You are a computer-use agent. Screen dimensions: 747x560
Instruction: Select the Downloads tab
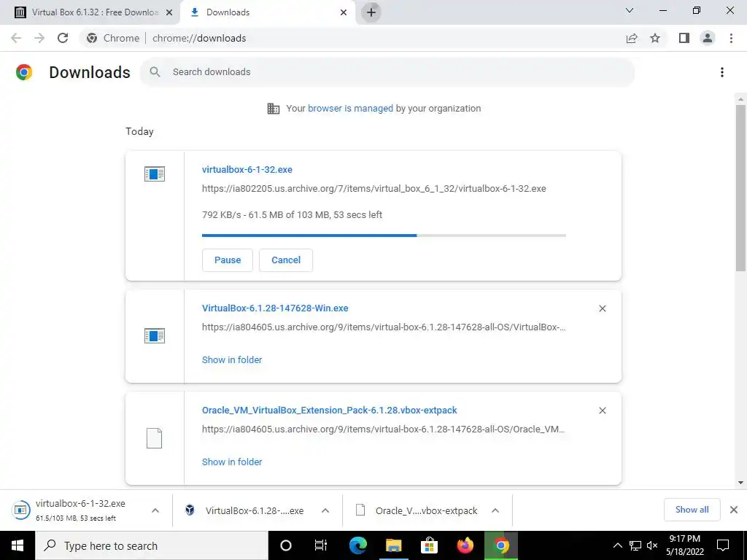[x=268, y=12]
